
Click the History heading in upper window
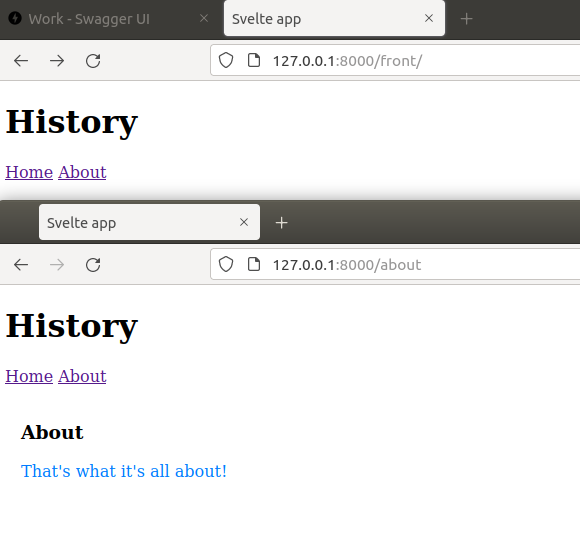click(71, 122)
